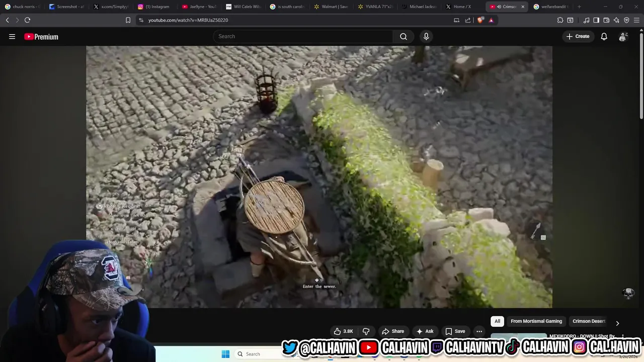Open more actions three-dot menu under video
Image resolution: width=644 pixels, height=362 pixels.
pyautogui.click(x=479, y=331)
